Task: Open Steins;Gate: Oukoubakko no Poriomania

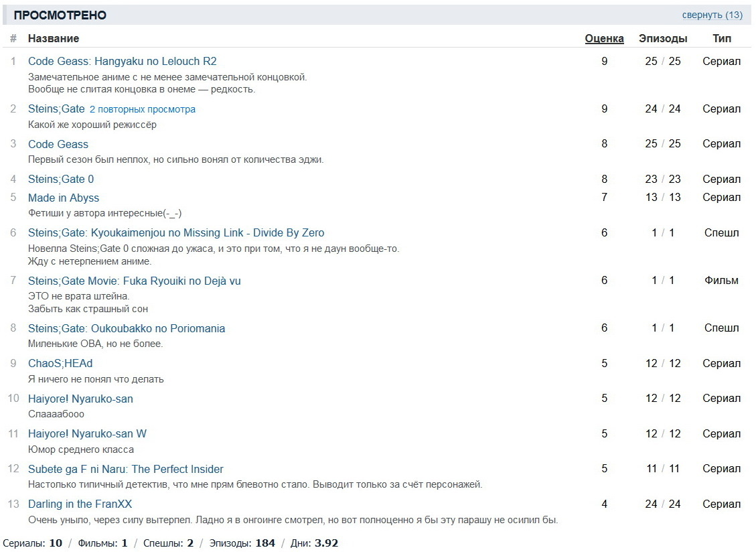Action: pos(127,328)
